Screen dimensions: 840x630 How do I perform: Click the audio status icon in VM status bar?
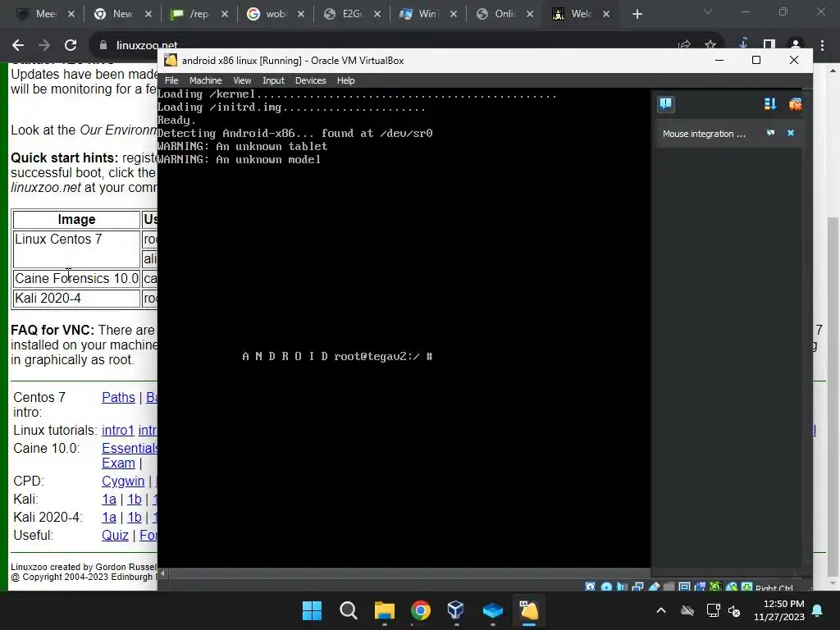point(622,587)
